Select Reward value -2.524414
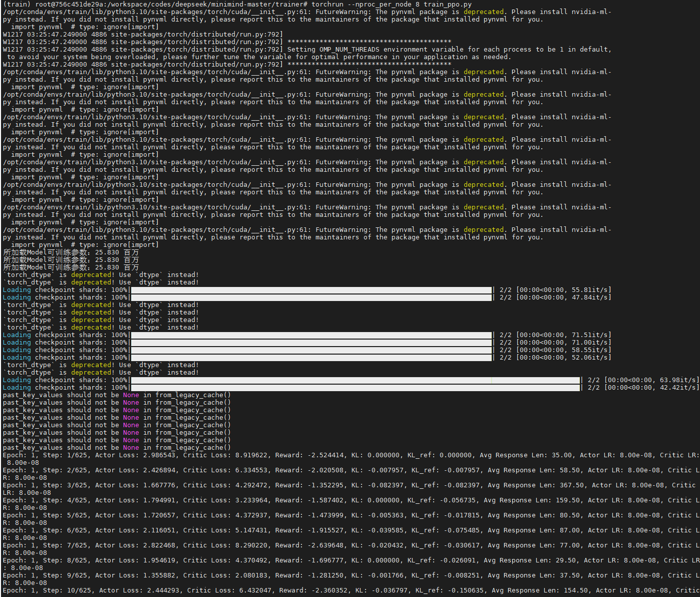The width and height of the screenshot is (700, 597). [325, 455]
